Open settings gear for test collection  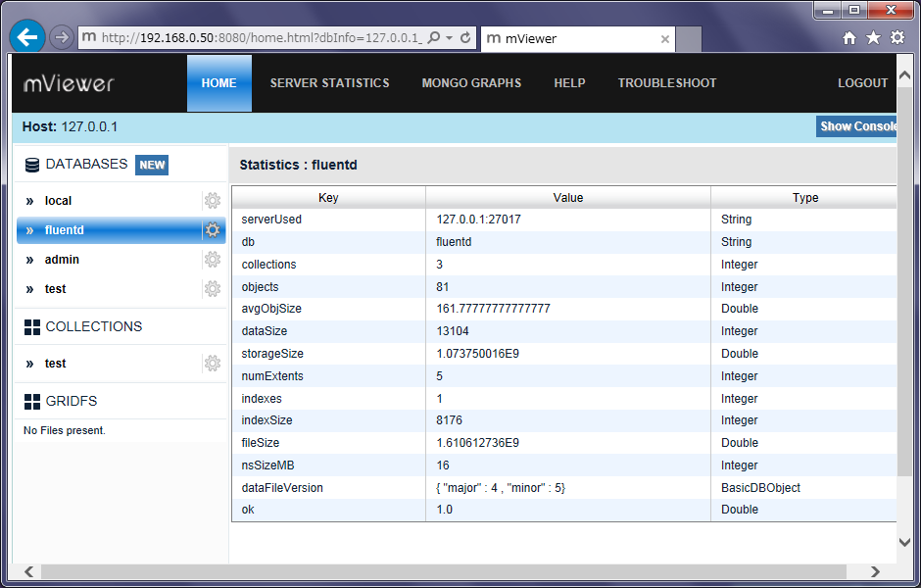coord(212,364)
